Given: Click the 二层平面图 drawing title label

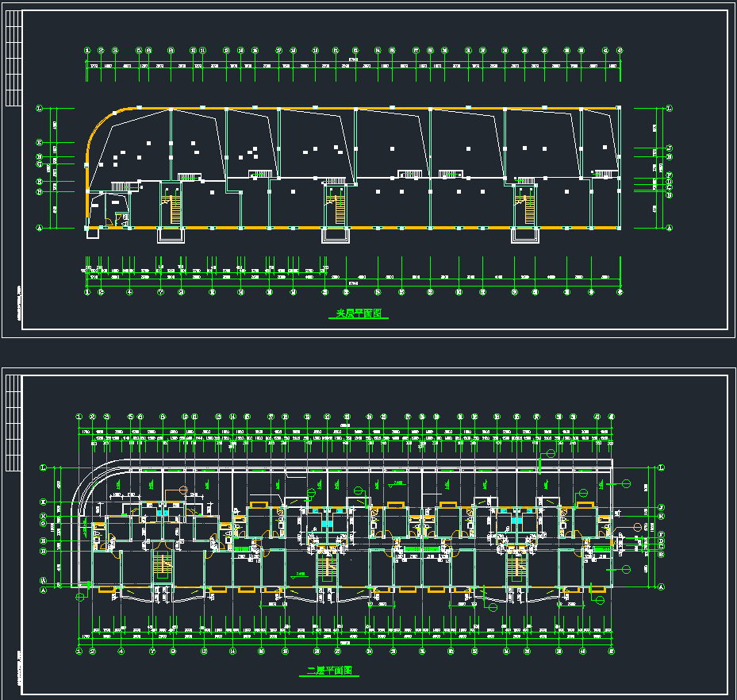Looking at the screenshot, I should click(x=333, y=671).
